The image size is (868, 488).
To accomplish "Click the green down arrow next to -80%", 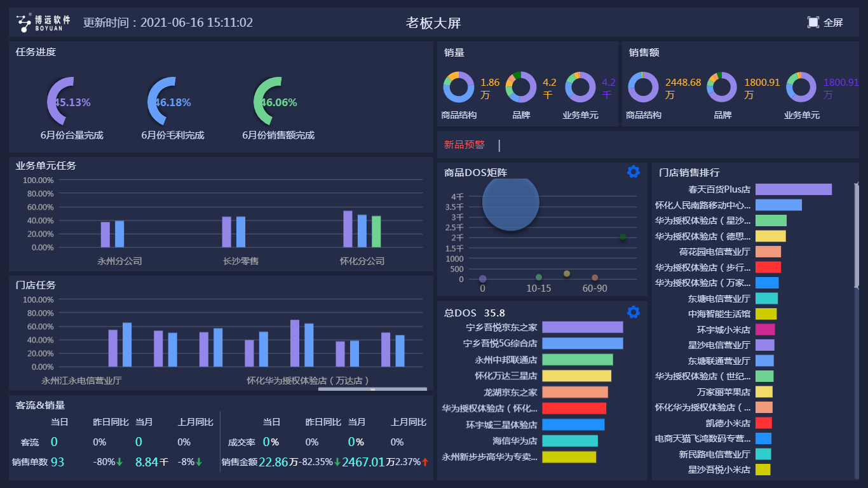I will tap(119, 462).
